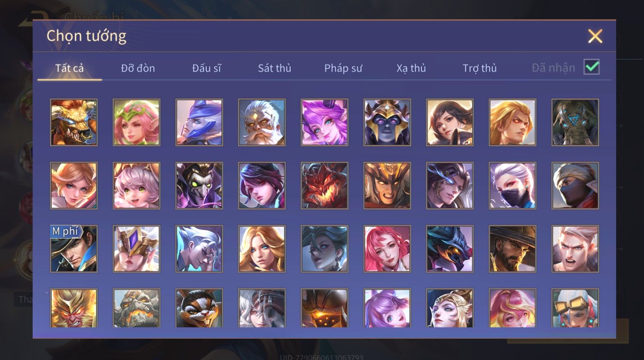Open the Sát thủ tab
The image size is (644, 360).
(275, 68)
